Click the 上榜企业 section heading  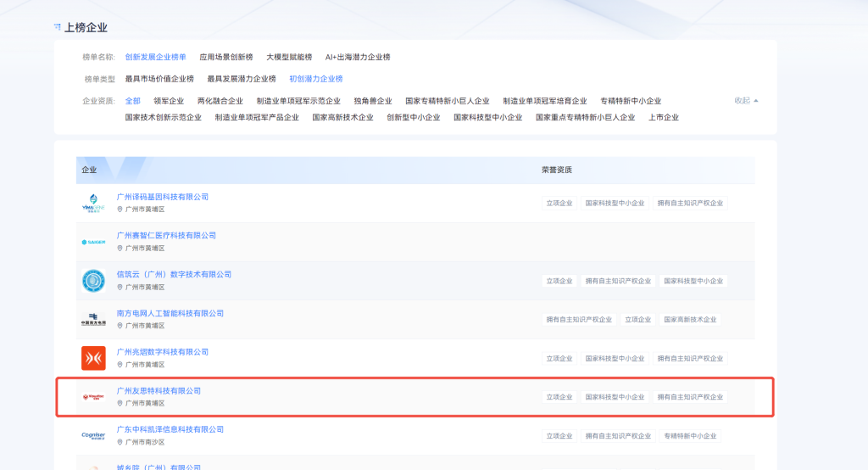coord(86,28)
